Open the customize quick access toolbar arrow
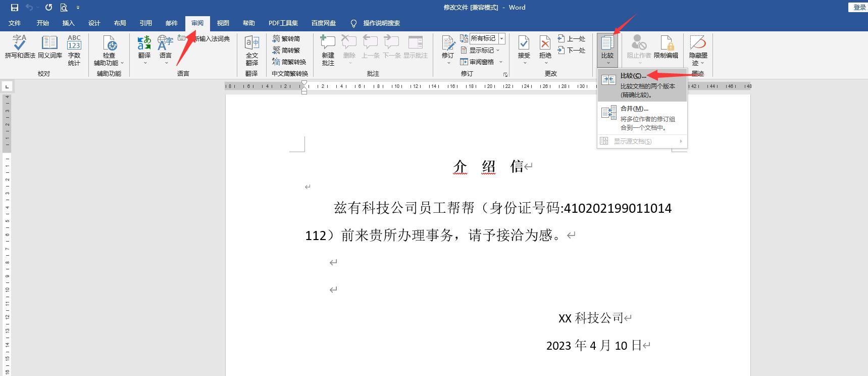This screenshot has width=868, height=376. (x=78, y=8)
